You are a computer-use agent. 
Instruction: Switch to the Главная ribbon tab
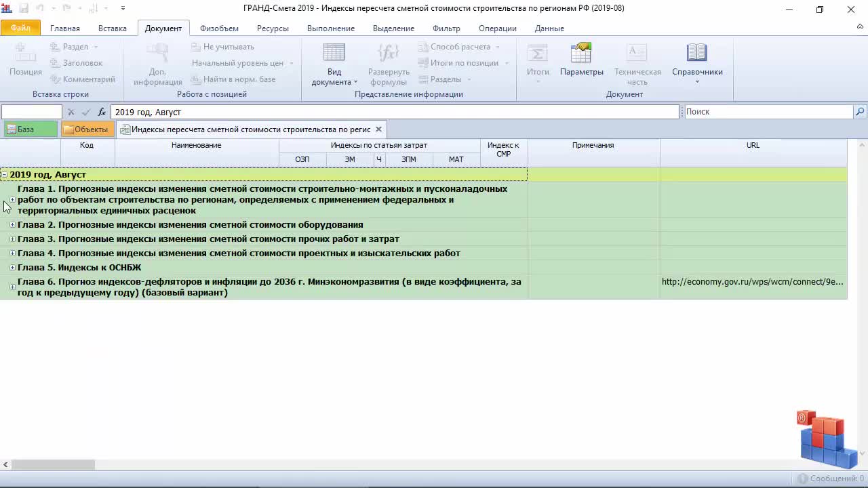(x=65, y=28)
